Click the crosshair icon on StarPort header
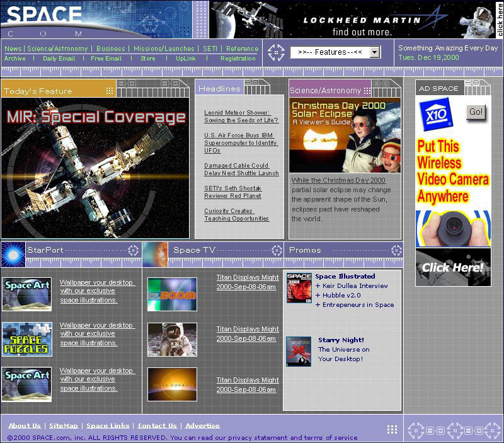 pos(133,250)
